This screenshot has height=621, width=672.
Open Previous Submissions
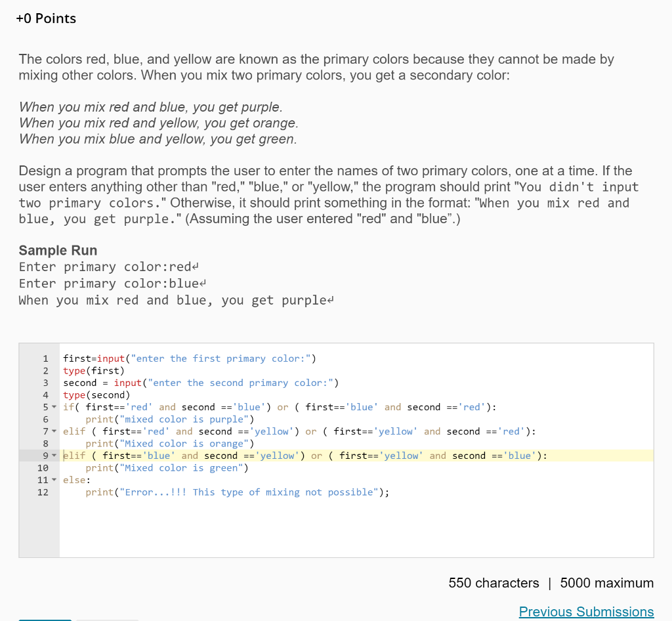[586, 611]
